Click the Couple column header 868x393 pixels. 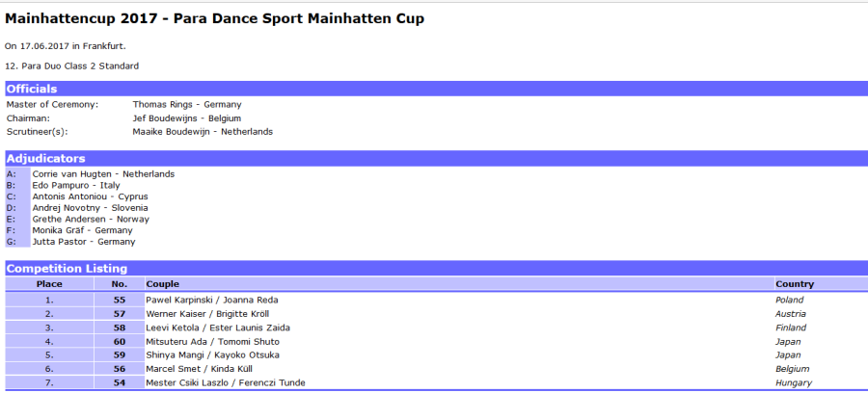[x=162, y=284]
